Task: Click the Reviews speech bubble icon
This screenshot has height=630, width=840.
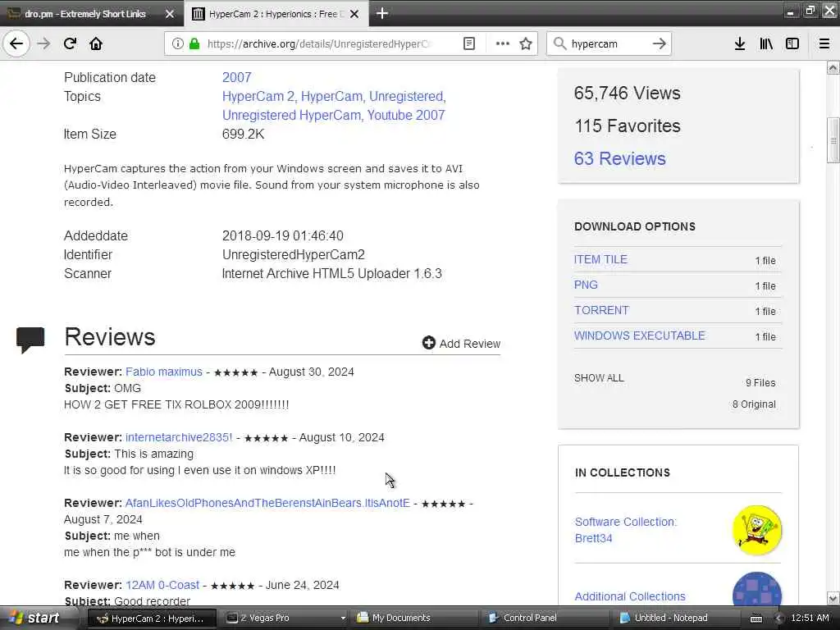Action: tap(30, 340)
